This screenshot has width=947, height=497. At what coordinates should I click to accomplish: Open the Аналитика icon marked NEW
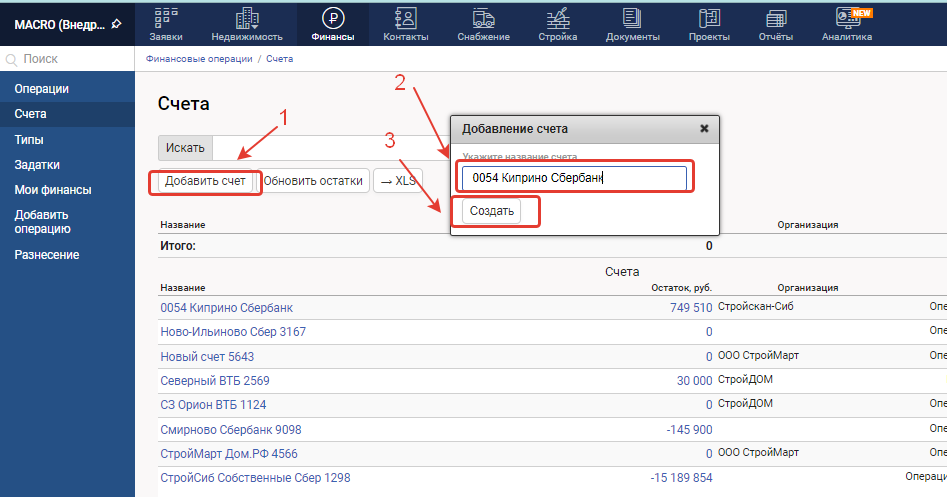pyautogui.click(x=846, y=18)
